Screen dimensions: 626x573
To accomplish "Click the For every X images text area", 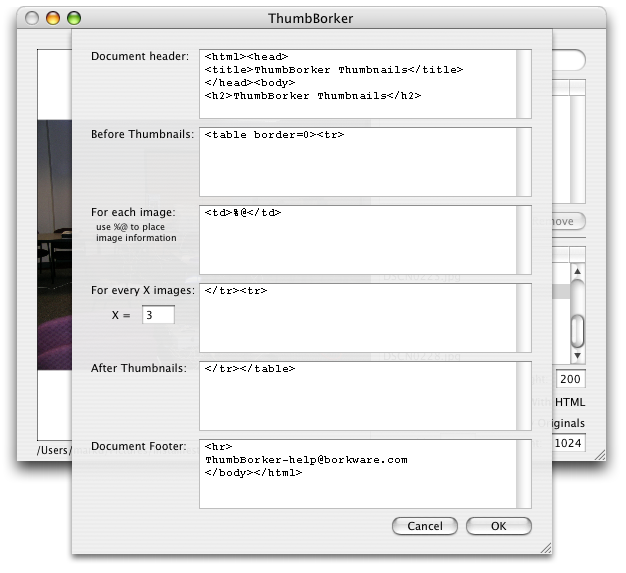I will coord(358,318).
